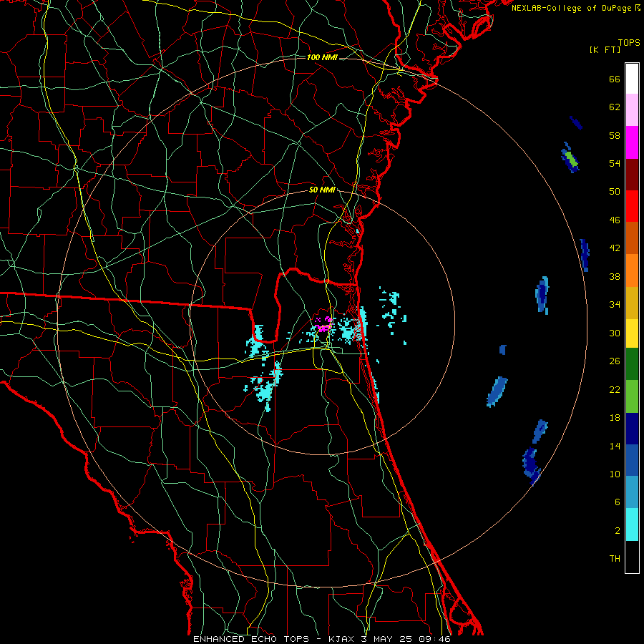644x644 pixels.
Task: Click the TOPS legend title
Action: [629, 42]
